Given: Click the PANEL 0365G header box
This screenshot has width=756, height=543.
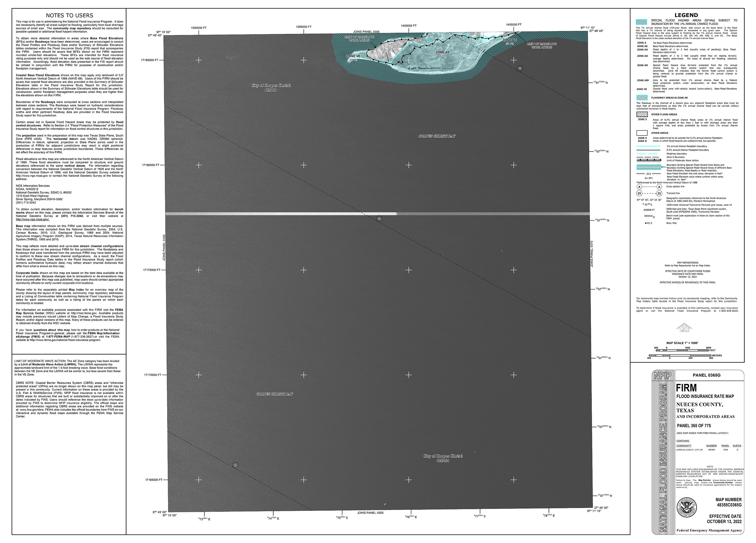Looking at the screenshot, I should 706,375.
